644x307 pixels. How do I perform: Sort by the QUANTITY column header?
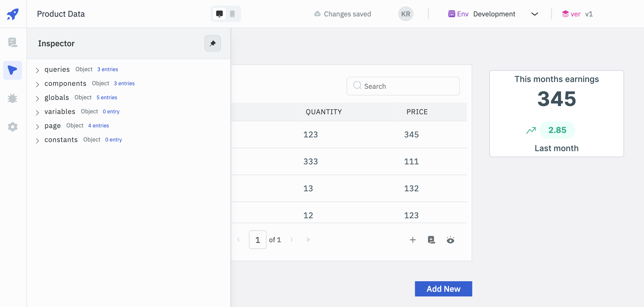coord(323,112)
